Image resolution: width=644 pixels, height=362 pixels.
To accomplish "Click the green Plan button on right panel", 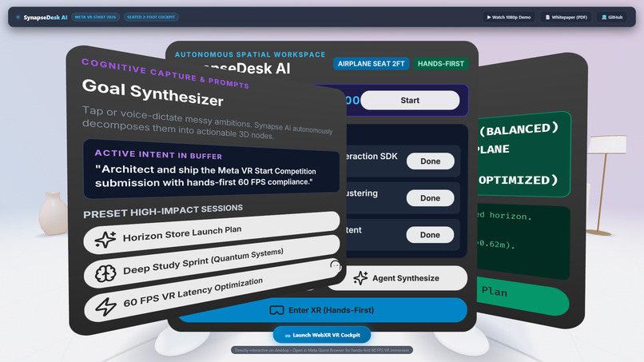I will (x=522, y=296).
